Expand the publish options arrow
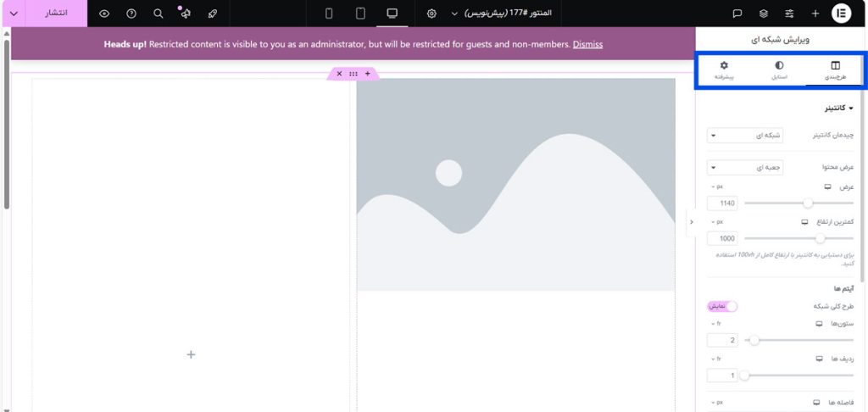 13,14
